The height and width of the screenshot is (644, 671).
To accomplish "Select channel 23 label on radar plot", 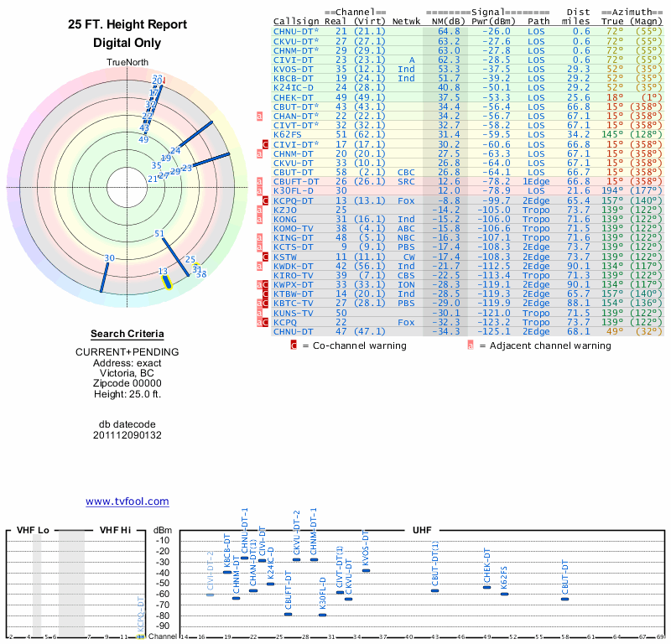I will 186,169.
